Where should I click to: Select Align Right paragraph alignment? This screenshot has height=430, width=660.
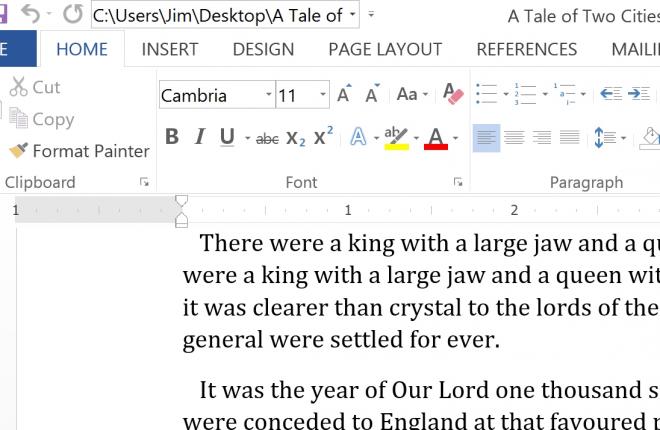coord(542,138)
